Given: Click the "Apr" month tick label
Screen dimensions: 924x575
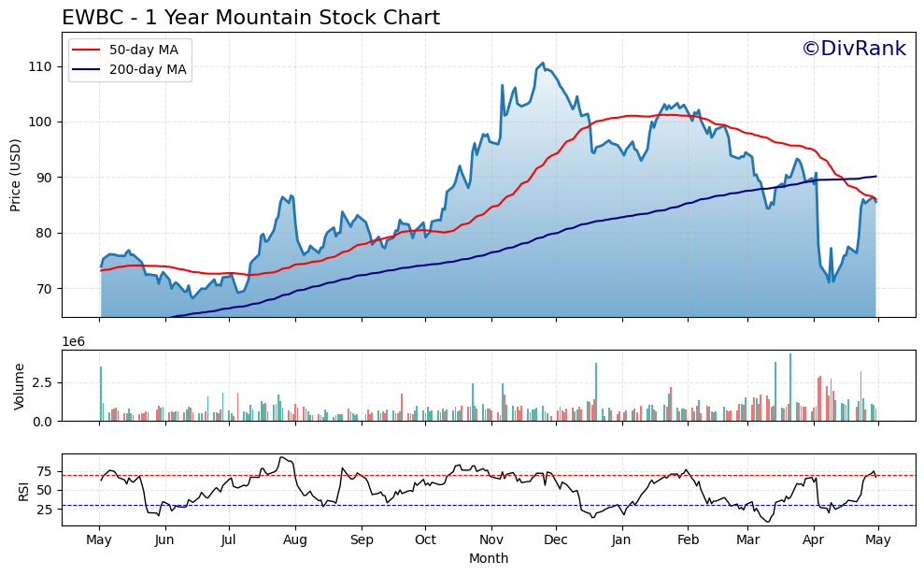Looking at the screenshot, I should pyautogui.click(x=814, y=540).
